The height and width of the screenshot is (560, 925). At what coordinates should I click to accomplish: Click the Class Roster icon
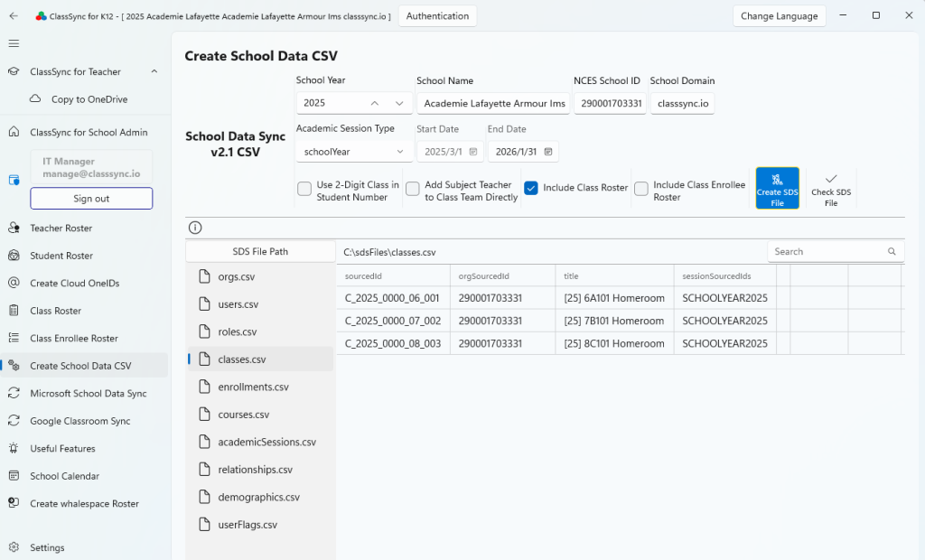pyautogui.click(x=14, y=311)
